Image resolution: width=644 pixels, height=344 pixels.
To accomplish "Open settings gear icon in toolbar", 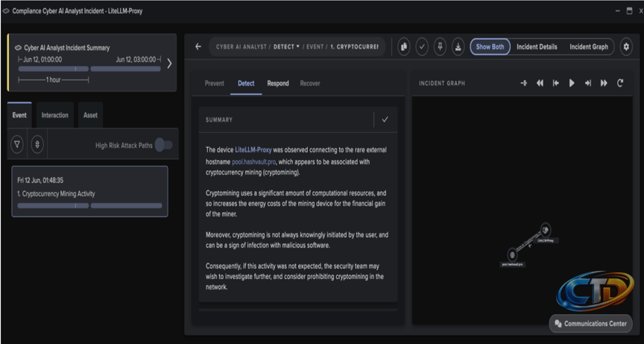I will point(626,47).
